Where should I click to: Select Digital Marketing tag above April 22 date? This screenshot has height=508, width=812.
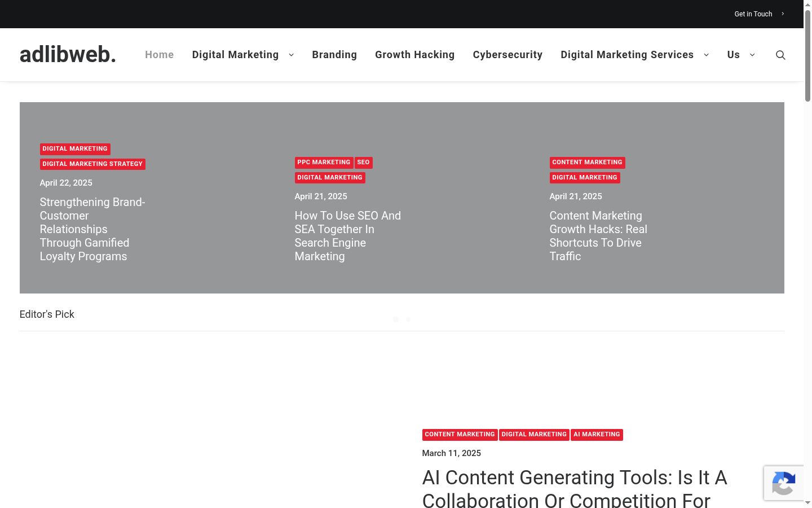(75, 149)
